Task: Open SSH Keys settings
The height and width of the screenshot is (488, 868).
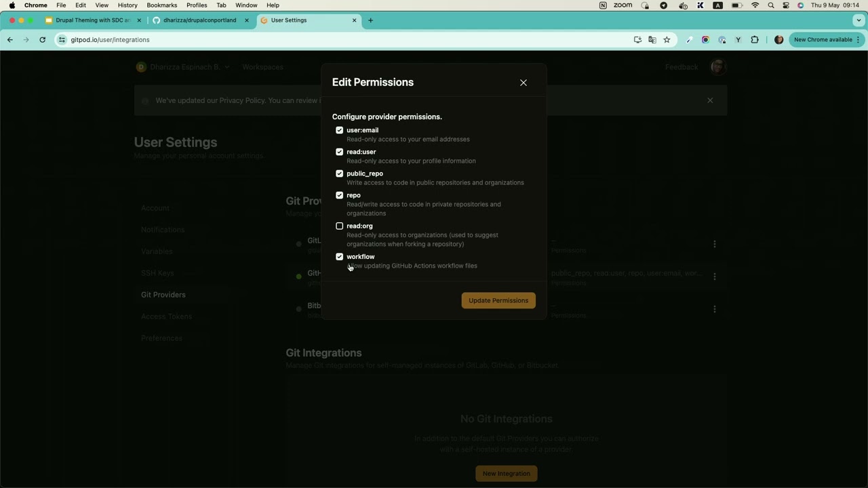Action: (157, 273)
